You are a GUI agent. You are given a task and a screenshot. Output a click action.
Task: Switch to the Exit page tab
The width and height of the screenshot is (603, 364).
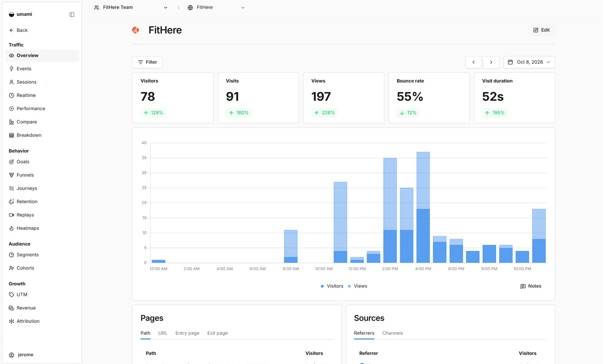218,333
